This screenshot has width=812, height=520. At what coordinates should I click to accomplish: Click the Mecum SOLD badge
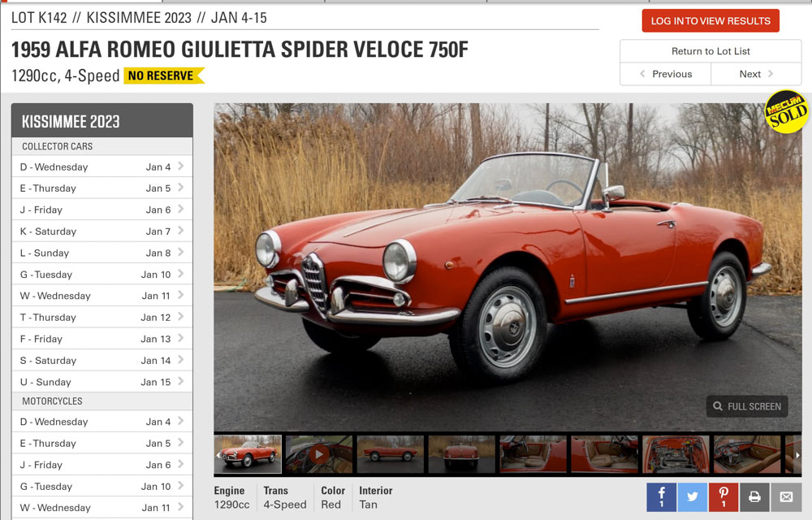pyautogui.click(x=786, y=112)
